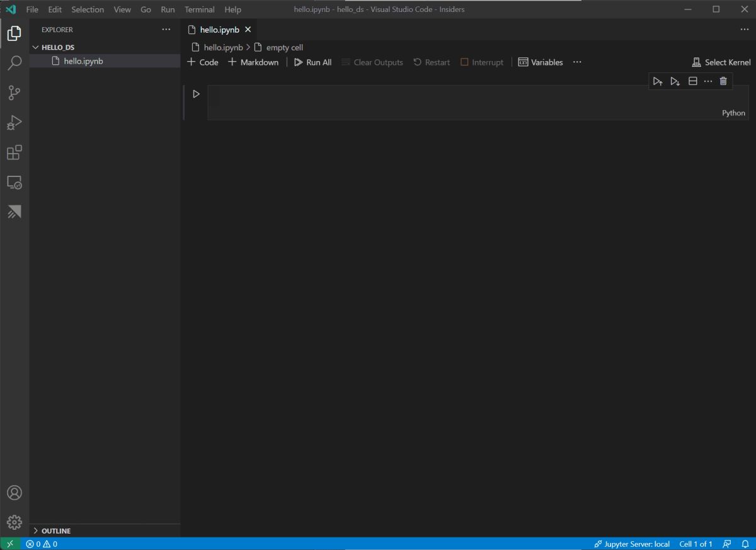756x550 pixels.
Task: Select hello.ipynb in Explorer tree
Action: coord(105,61)
